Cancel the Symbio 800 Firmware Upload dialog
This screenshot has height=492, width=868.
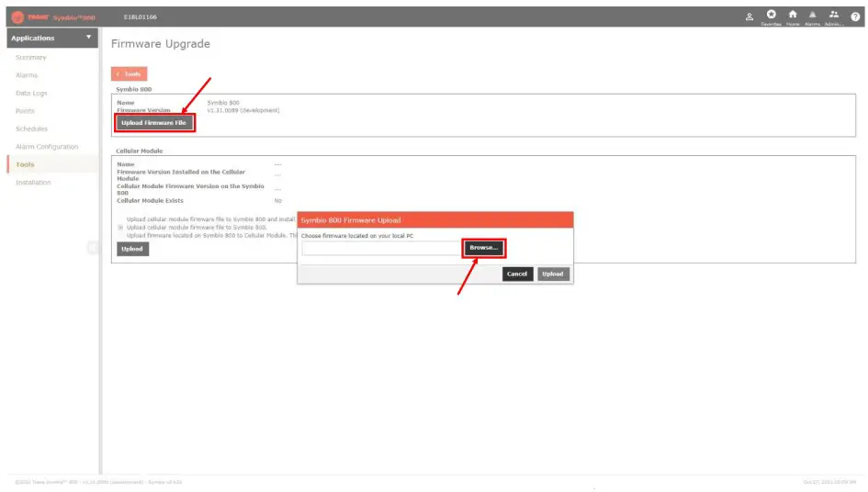(x=517, y=274)
